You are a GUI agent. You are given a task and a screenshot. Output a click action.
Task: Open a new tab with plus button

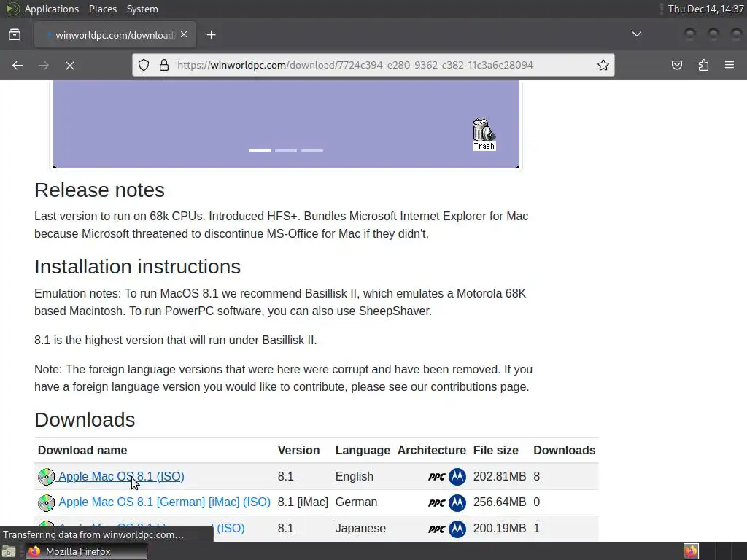[211, 35]
